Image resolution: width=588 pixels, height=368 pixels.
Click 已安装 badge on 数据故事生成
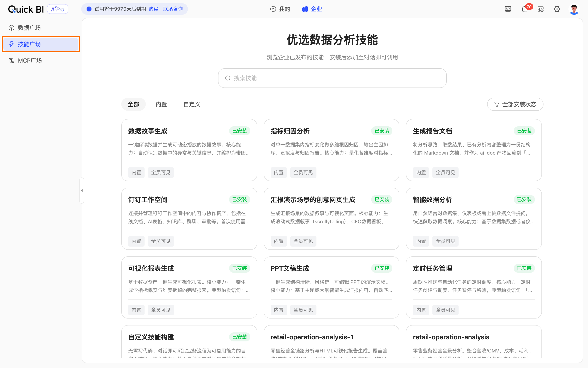click(x=239, y=131)
